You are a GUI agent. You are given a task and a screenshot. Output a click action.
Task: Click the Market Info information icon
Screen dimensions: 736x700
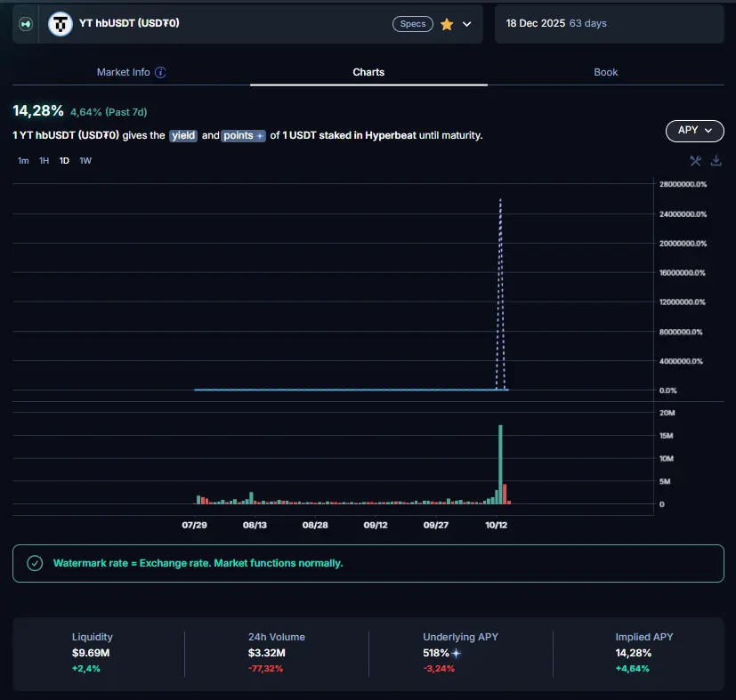click(161, 72)
